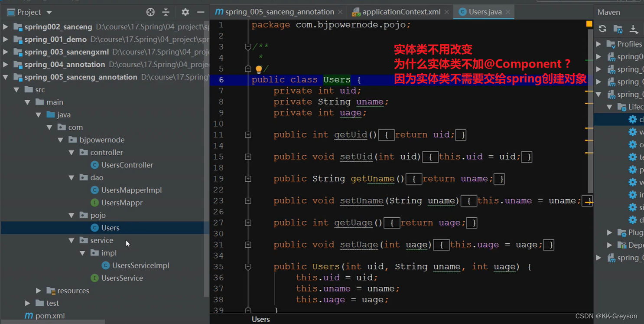Open UsersServiceImpl class
The image size is (644, 324).
140,266
